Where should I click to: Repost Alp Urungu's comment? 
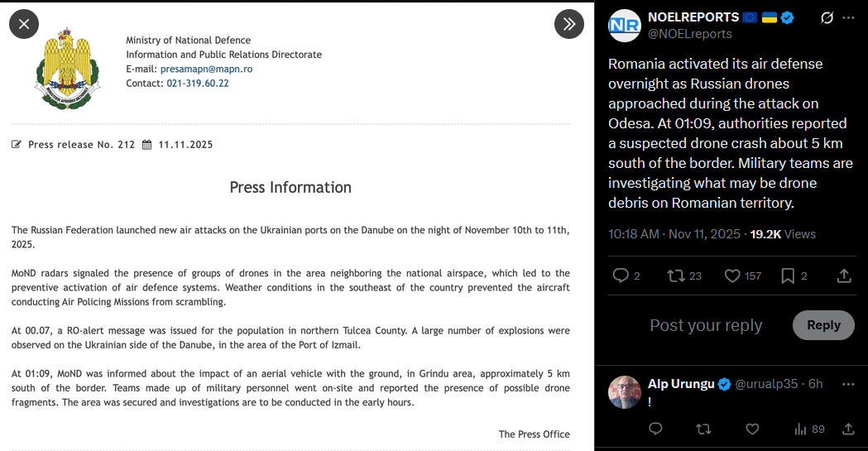tap(703, 429)
